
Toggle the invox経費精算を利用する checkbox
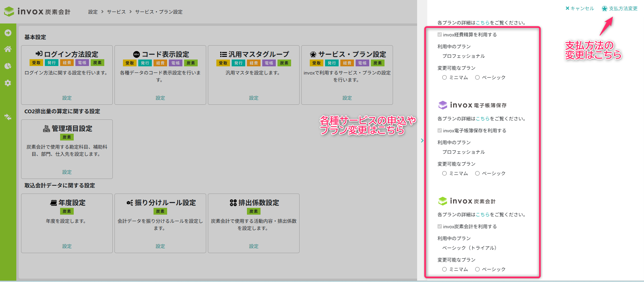tap(440, 35)
